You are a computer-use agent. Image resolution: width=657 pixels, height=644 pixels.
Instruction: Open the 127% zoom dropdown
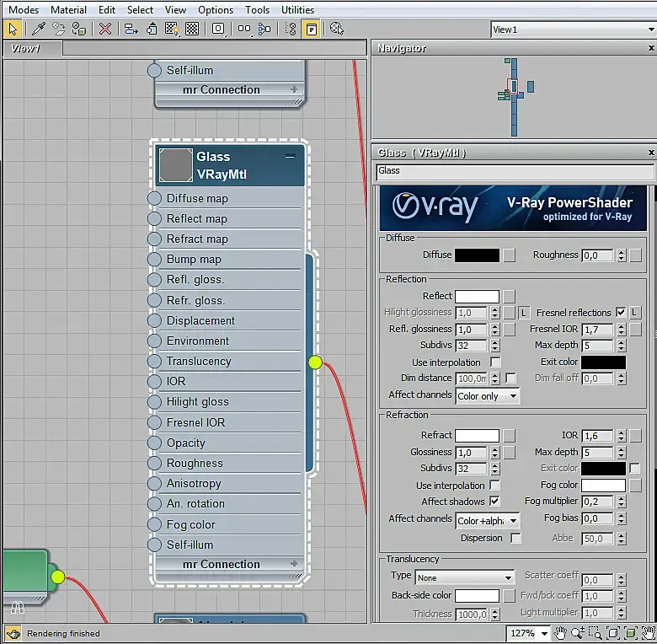(544, 633)
